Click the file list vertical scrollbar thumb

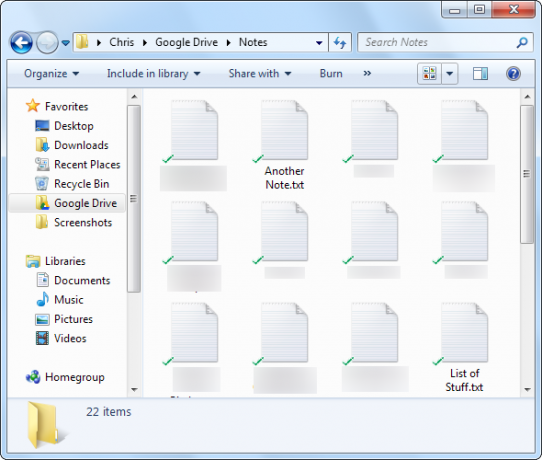click(527, 174)
